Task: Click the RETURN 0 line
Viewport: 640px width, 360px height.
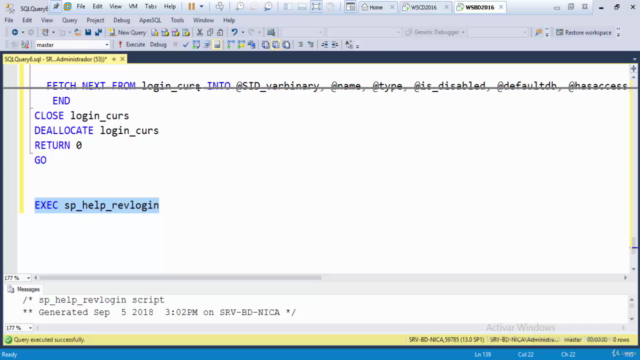Action: 58,145
